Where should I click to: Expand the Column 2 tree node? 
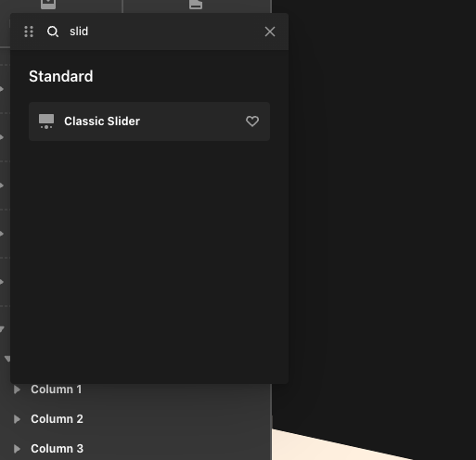point(18,419)
